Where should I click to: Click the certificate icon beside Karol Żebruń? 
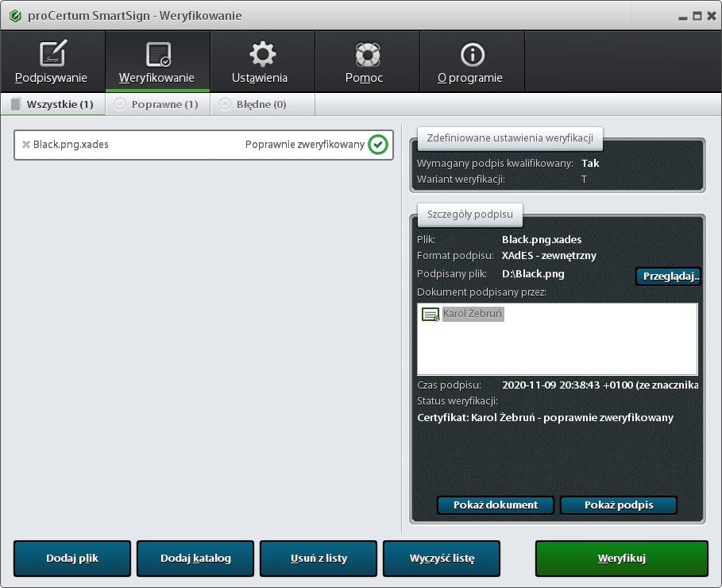point(430,315)
